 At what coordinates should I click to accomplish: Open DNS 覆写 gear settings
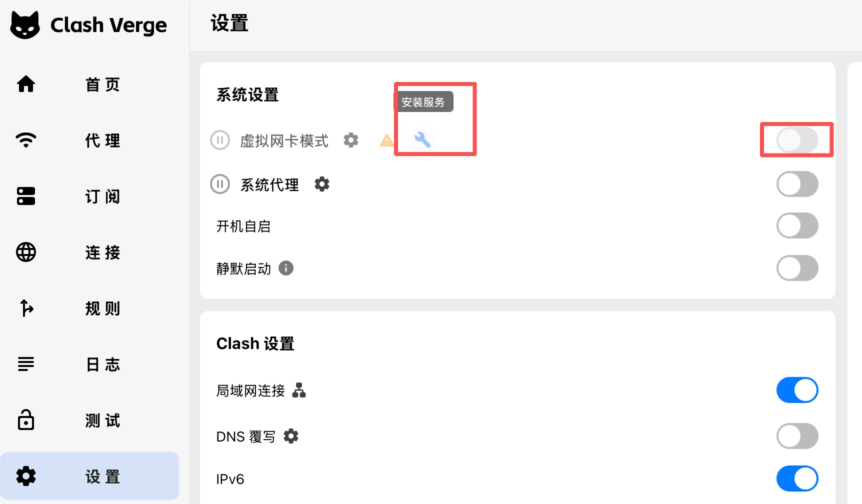pos(291,436)
